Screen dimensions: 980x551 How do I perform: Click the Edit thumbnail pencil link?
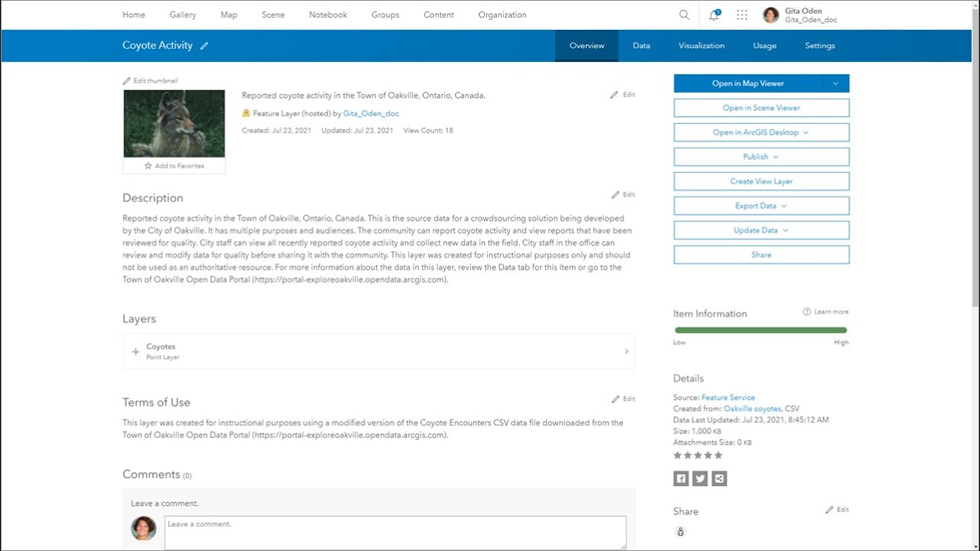150,80
